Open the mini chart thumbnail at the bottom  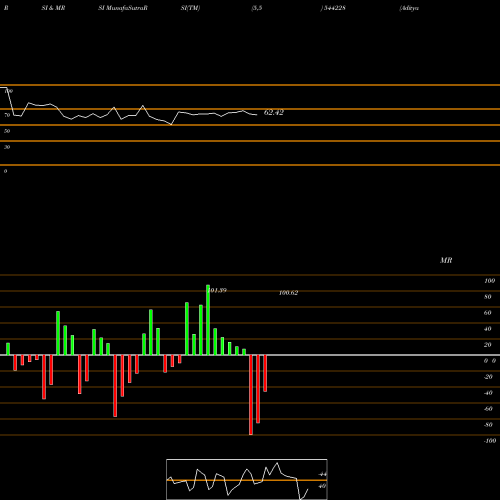pos(247,479)
